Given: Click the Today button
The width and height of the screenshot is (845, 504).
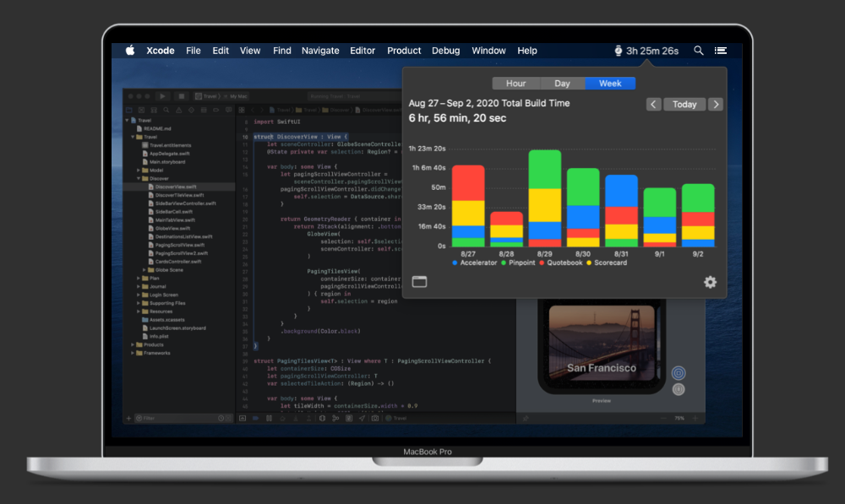Looking at the screenshot, I should [x=684, y=105].
